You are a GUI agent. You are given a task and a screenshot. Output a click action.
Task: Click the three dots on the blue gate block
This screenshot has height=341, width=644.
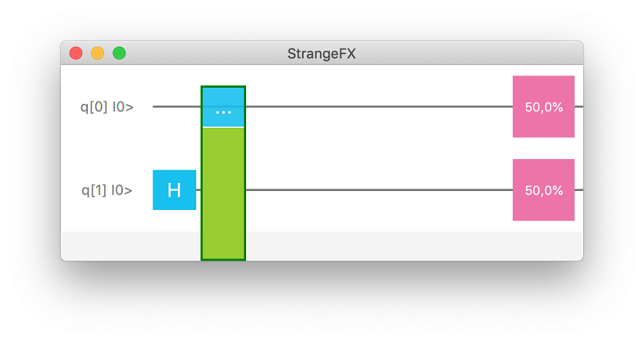point(223,111)
